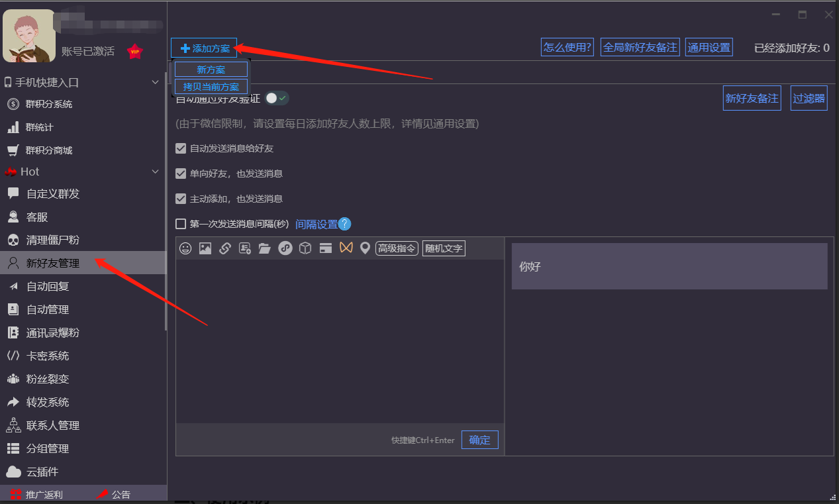Select the emoji icon in the message toolbar
This screenshot has height=504, width=839.
pos(185,248)
